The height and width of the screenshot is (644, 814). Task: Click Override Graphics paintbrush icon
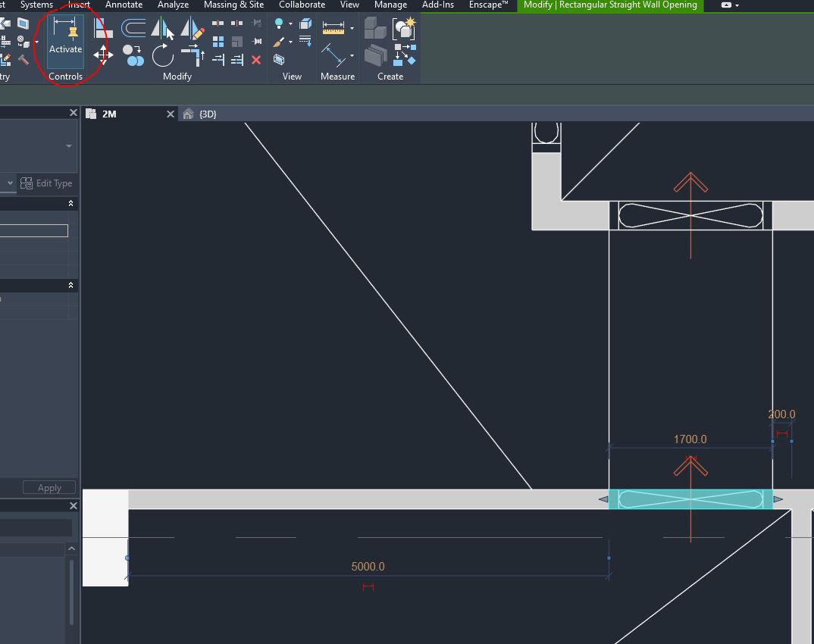[x=279, y=42]
